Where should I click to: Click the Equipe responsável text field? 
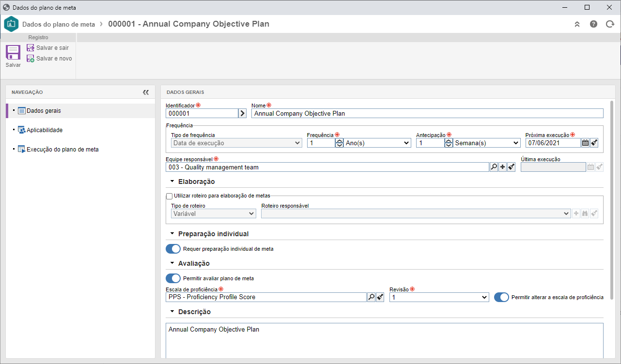click(x=327, y=167)
